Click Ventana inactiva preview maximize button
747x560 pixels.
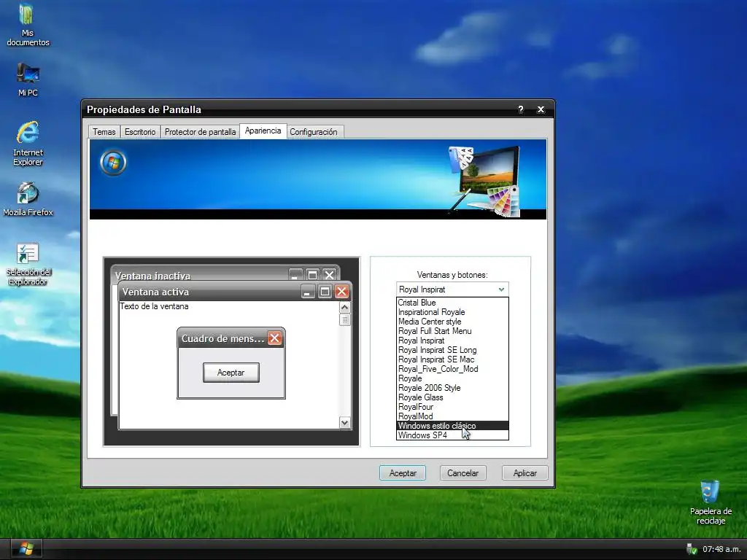312,274
